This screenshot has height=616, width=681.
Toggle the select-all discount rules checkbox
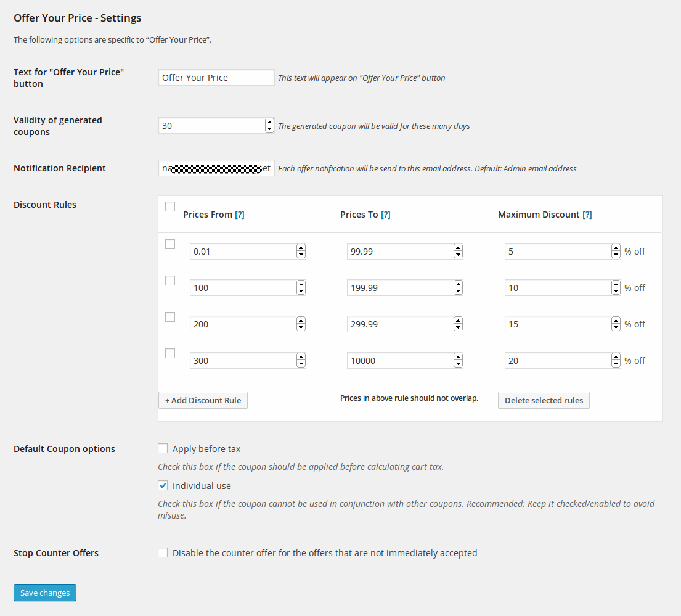[x=170, y=207]
